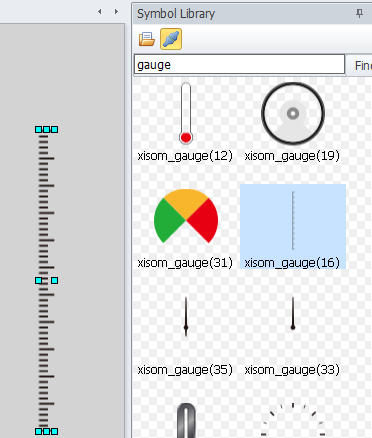Click the left tab scroll arrow

(x=100, y=12)
